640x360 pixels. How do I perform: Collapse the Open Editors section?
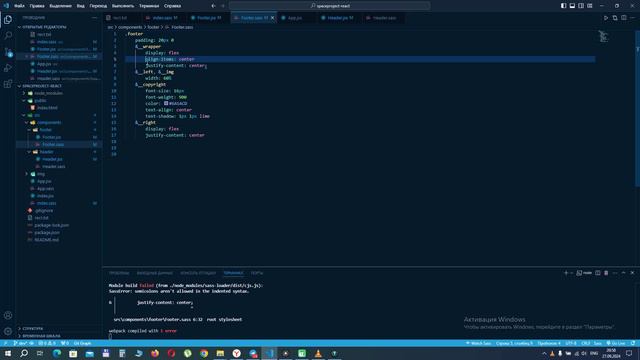(x=44, y=27)
